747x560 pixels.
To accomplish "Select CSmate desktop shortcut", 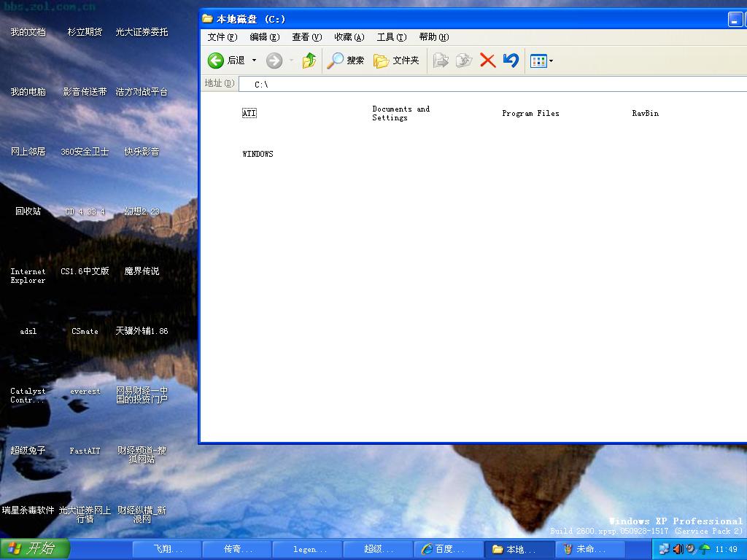I will 85,331.
